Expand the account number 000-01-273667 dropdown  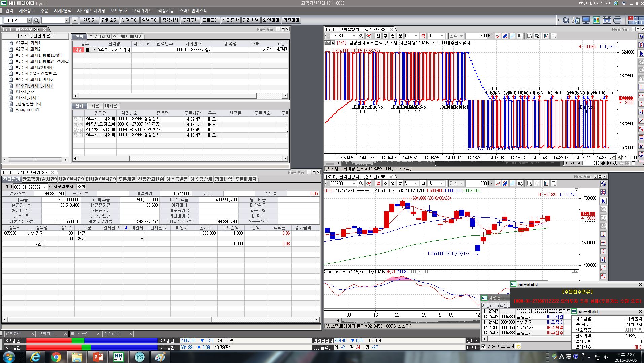pyautogui.click(x=45, y=187)
